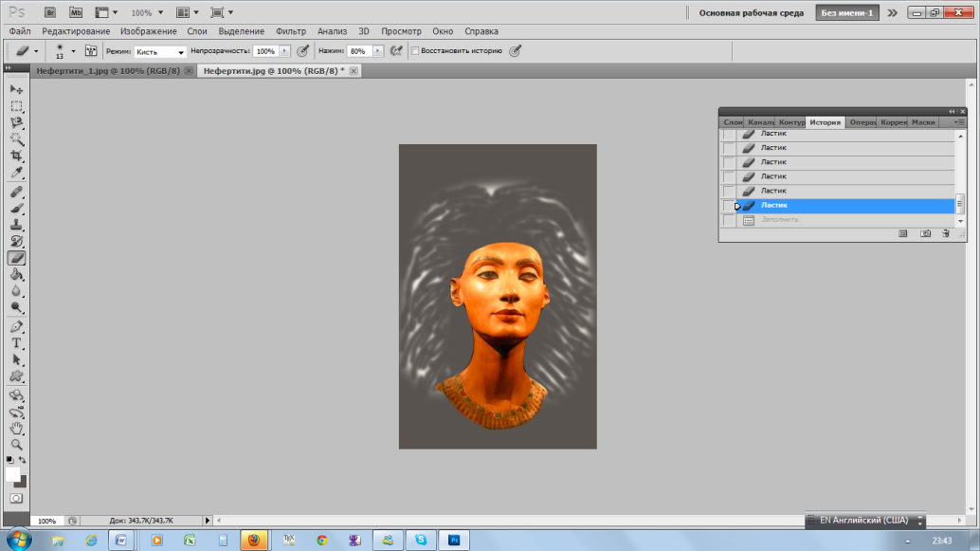Select the Zoom tool
Image resolution: width=980 pixels, height=551 pixels.
[16, 445]
